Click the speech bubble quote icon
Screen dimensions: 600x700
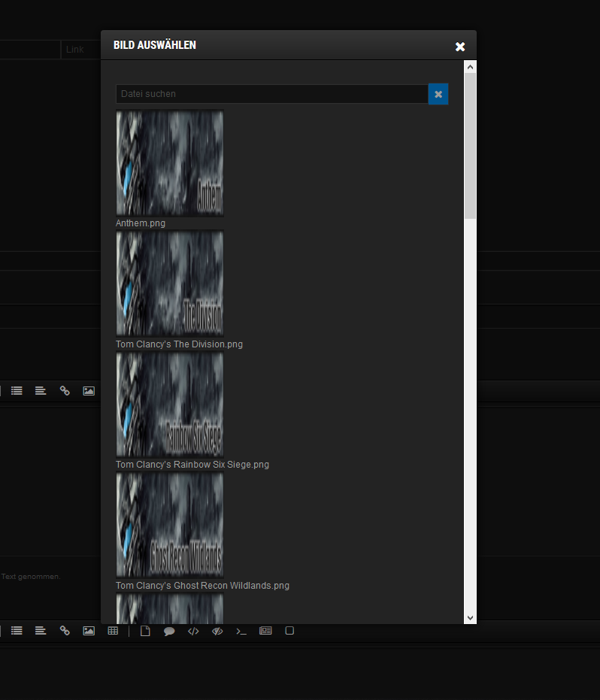169,632
